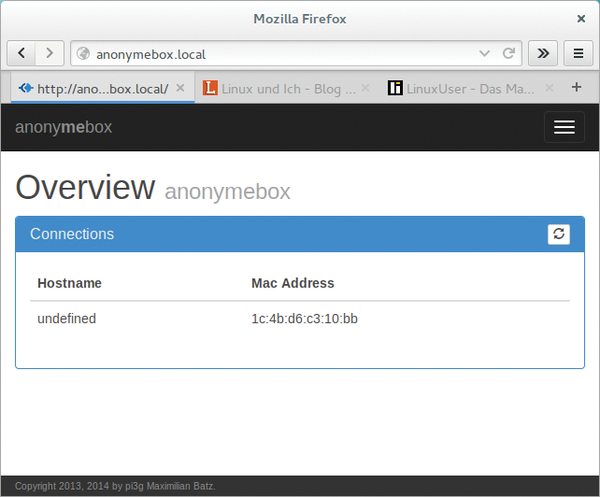
Task: Click the Connections panel heading
Action: coord(72,234)
